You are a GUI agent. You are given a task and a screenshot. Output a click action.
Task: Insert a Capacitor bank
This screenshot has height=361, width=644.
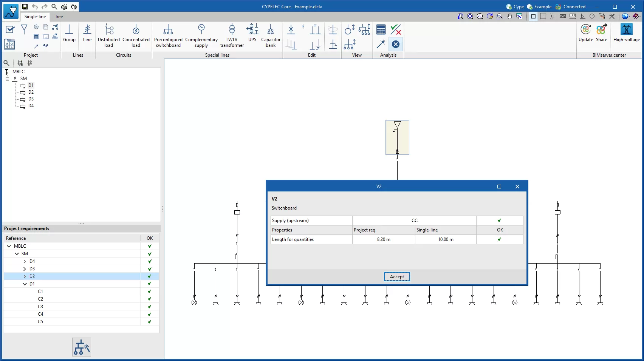point(271,36)
